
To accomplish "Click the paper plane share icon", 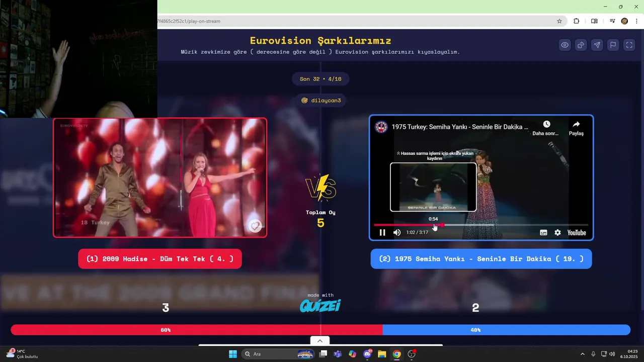I will [597, 45].
